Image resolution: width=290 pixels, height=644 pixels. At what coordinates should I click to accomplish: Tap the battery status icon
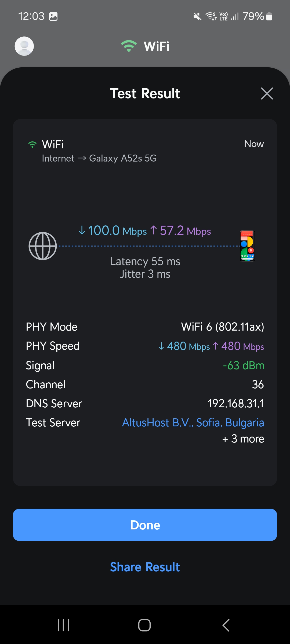269,17
